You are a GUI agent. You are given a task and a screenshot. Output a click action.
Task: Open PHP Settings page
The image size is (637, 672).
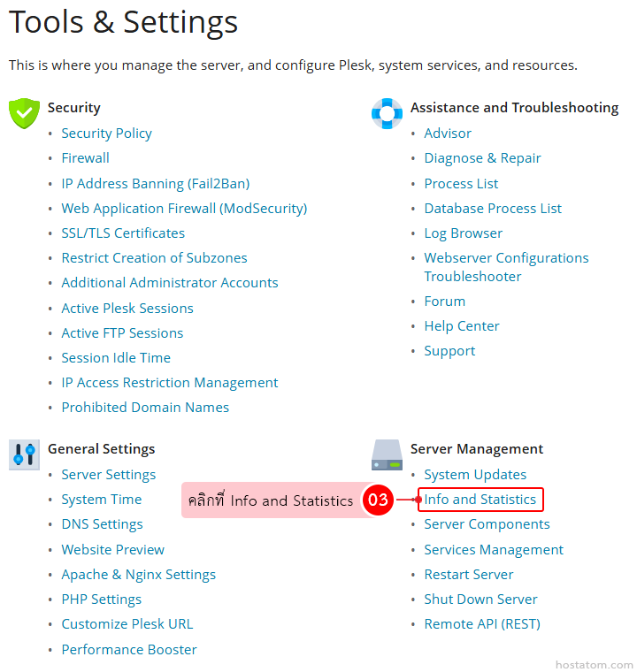tap(101, 599)
